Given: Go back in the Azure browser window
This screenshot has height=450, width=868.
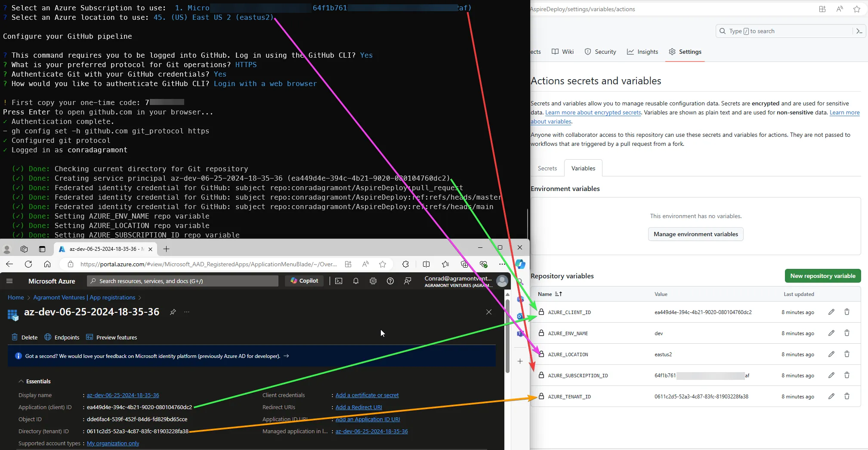Looking at the screenshot, I should [x=9, y=264].
